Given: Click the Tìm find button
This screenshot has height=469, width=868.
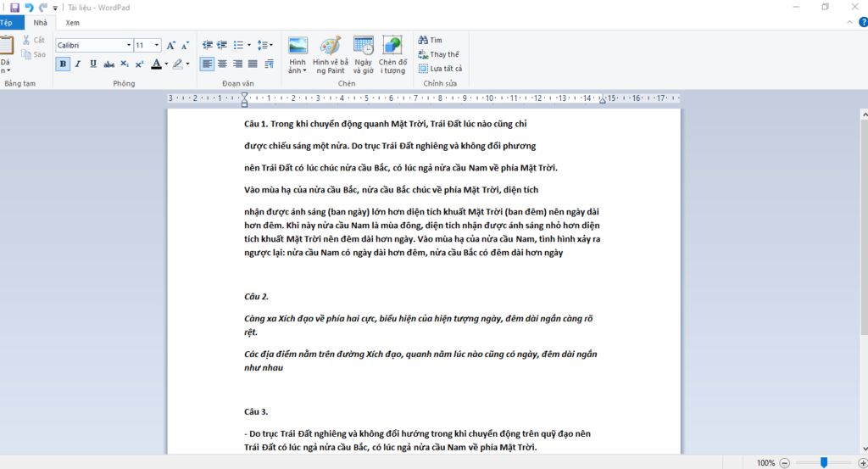Looking at the screenshot, I should (x=431, y=40).
